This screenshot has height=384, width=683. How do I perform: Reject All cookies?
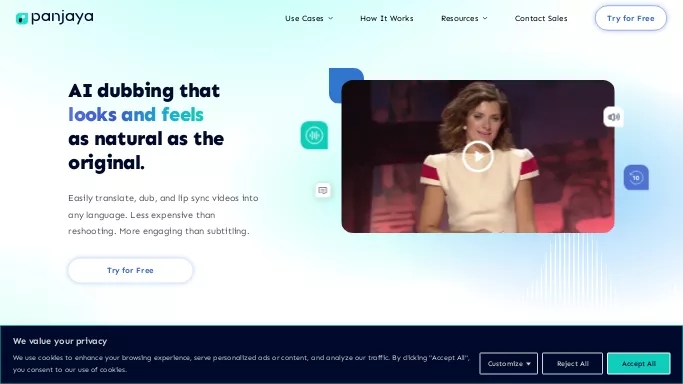(x=572, y=364)
